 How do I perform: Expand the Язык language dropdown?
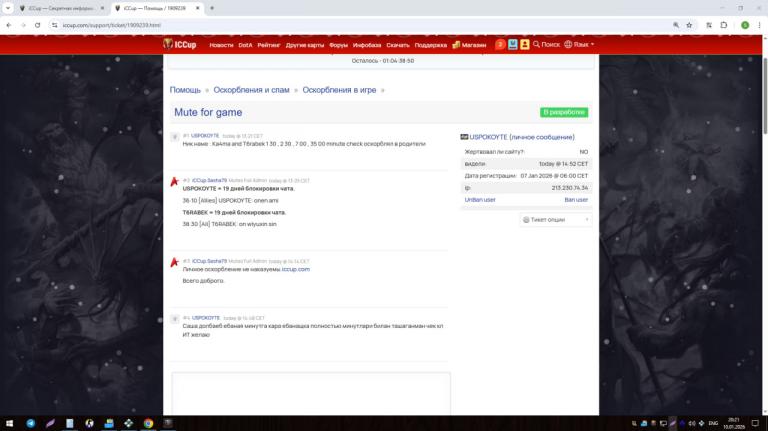pyautogui.click(x=579, y=45)
